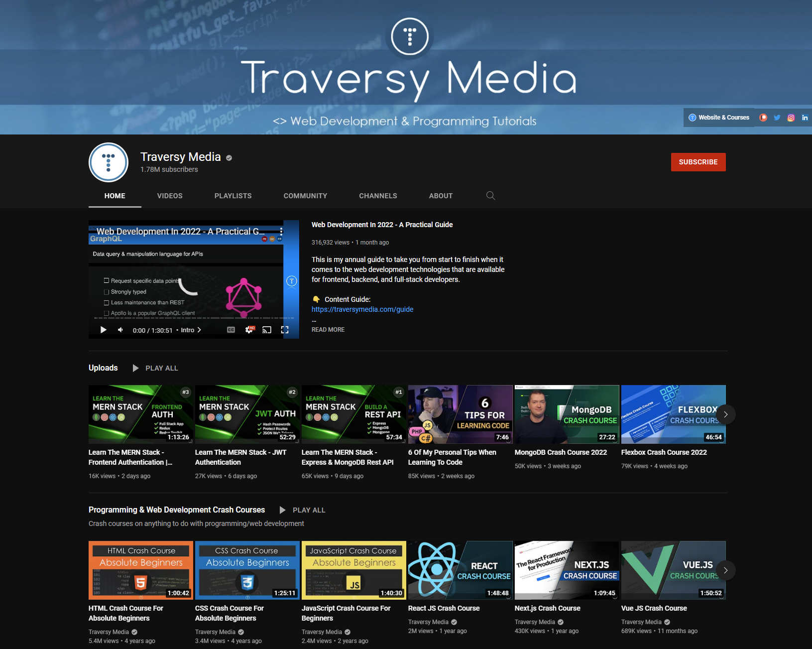Expand description with Read More
Viewport: 812px width, 649px height.
point(328,330)
